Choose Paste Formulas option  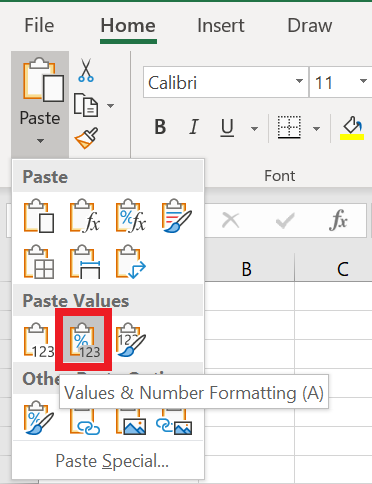pyautogui.click(x=85, y=216)
